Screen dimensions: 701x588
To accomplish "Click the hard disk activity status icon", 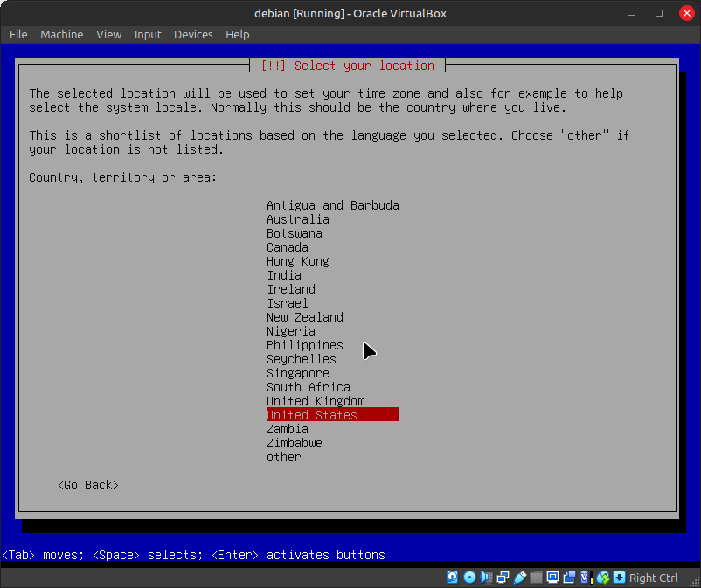I will [x=452, y=578].
